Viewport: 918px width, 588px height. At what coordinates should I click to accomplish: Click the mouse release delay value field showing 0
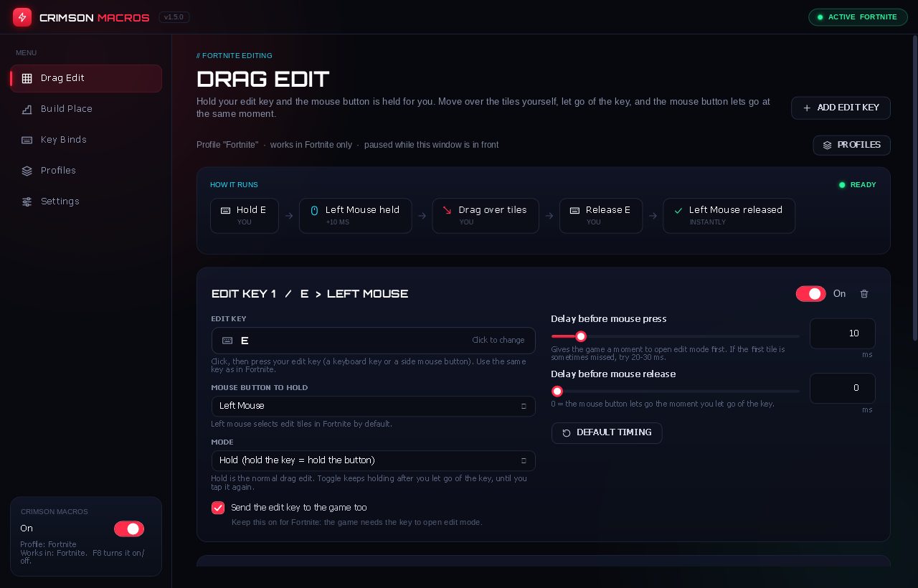843,388
